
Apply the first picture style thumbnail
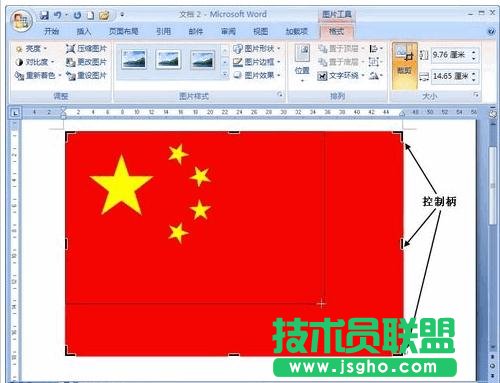(134, 59)
